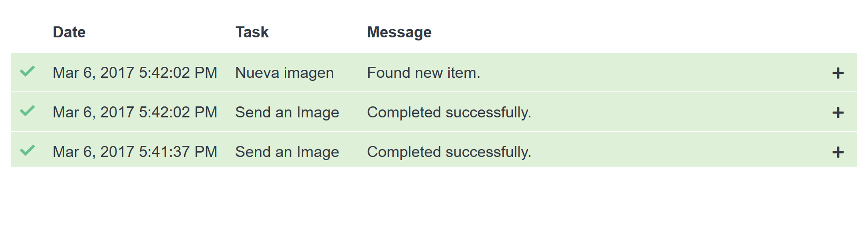Click the success checkmark on the 5:41:37 PM row
Screen dimensions: 868x226
(x=27, y=150)
